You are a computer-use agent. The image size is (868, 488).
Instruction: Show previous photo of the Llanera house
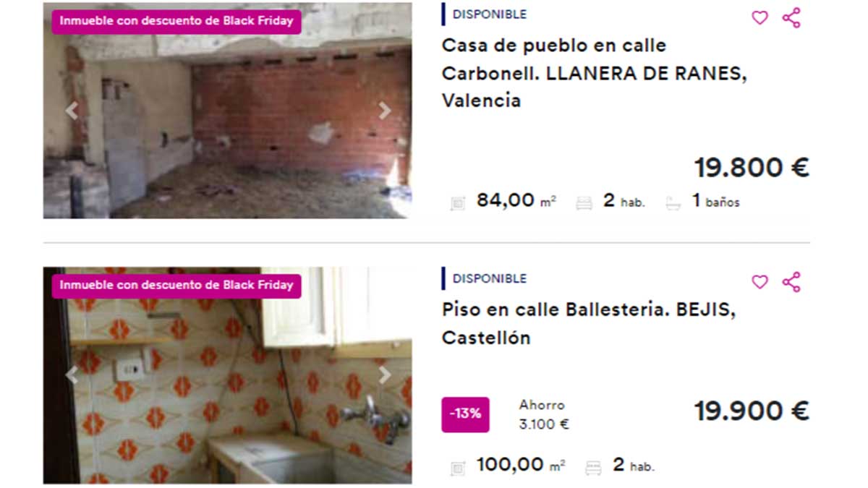(x=71, y=111)
